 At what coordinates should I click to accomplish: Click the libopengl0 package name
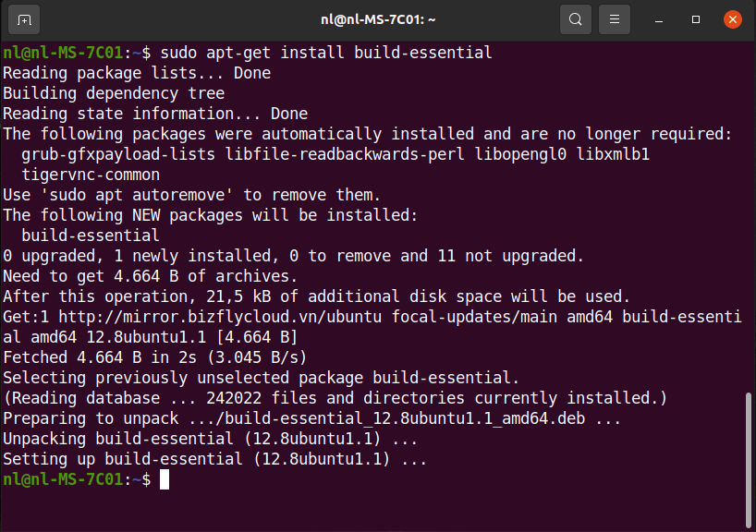(x=520, y=154)
